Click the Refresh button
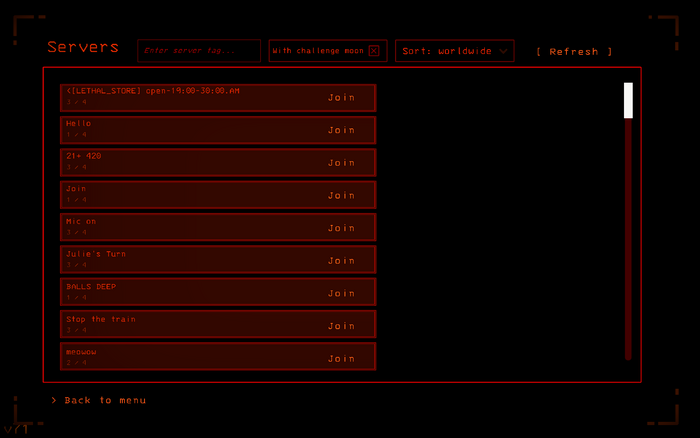700x438 pixels. pos(574,52)
